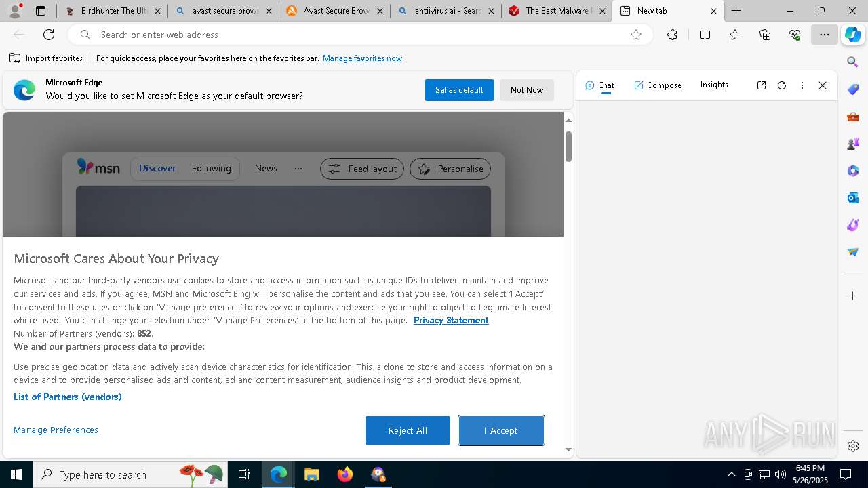Show hidden system tray icons
Viewport: 868px width, 488px height.
pyautogui.click(x=731, y=474)
